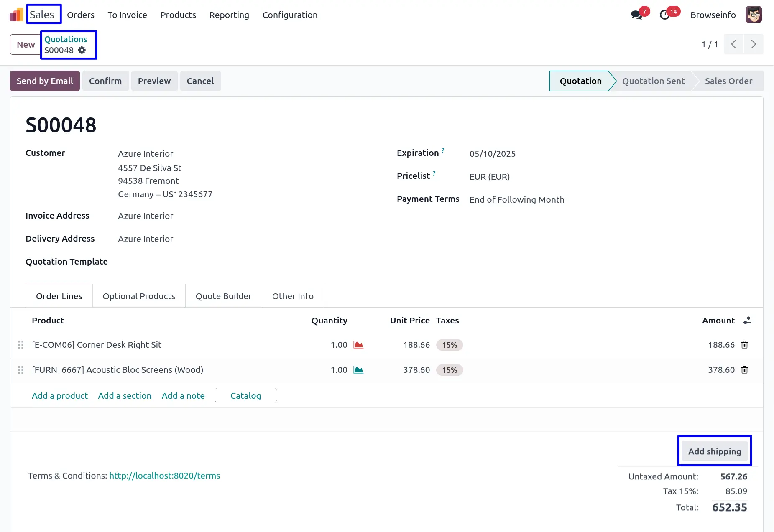
Task: Switch to the Optional Products tab
Action: [139, 296]
